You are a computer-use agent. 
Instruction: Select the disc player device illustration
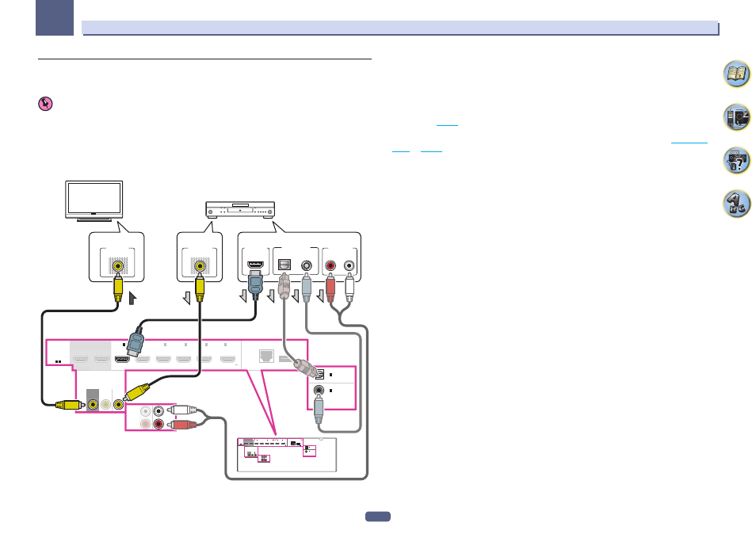(x=240, y=210)
